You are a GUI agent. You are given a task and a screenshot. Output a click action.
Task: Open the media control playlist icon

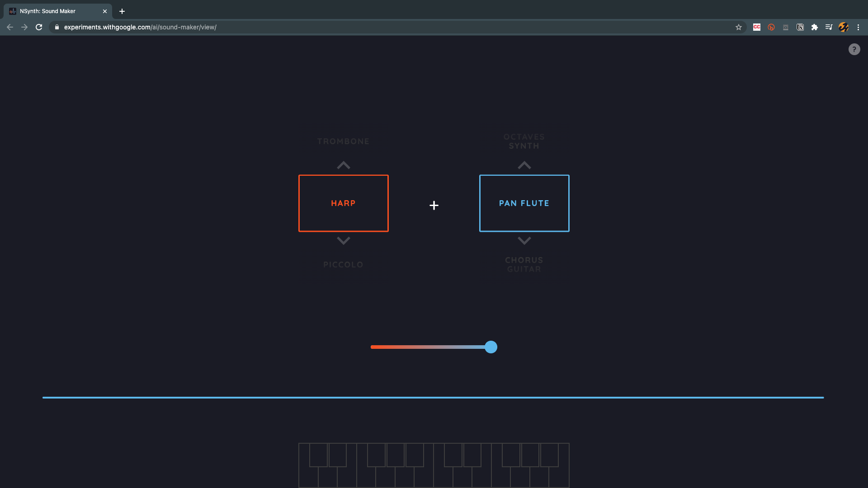(829, 27)
